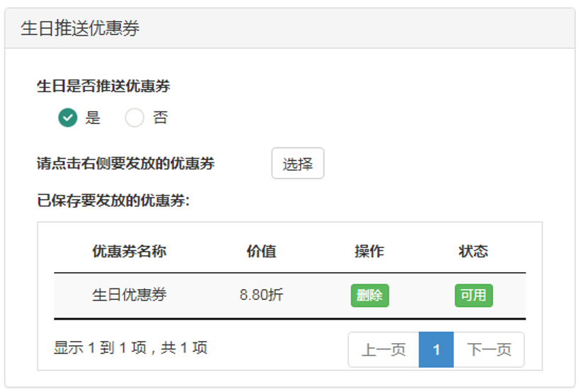Sort by the 价值 column header
581x392 pixels.
click(x=261, y=252)
